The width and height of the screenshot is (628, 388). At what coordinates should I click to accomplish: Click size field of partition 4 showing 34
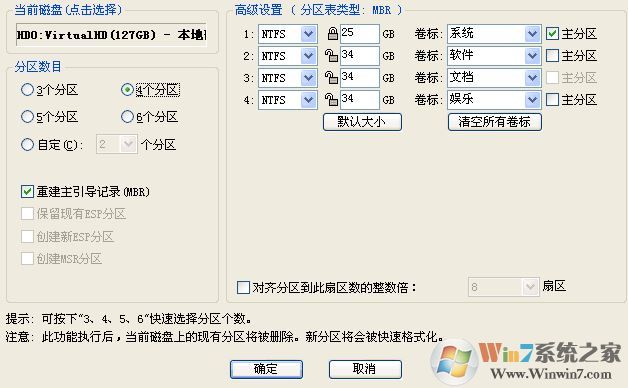point(360,99)
